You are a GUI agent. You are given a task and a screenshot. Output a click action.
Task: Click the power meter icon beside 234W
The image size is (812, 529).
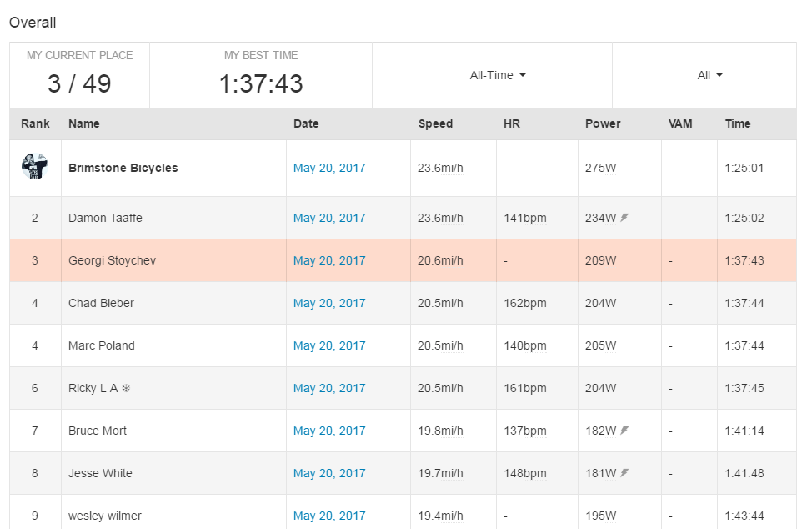(624, 218)
